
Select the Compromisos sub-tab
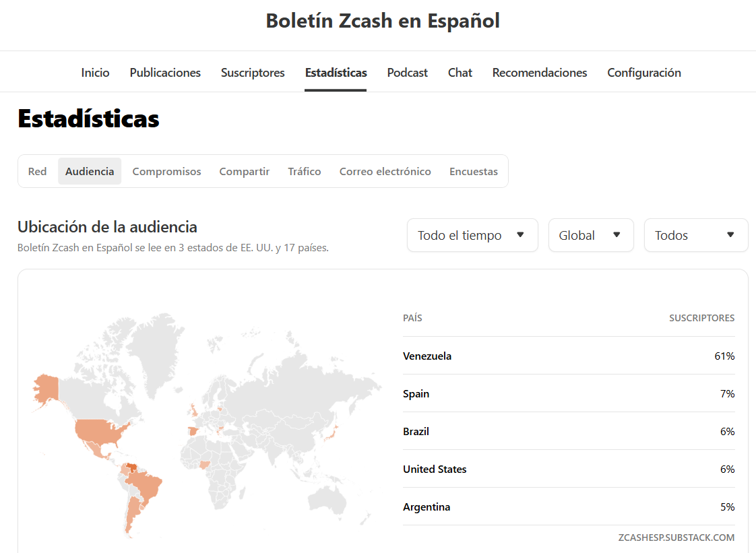(x=167, y=172)
